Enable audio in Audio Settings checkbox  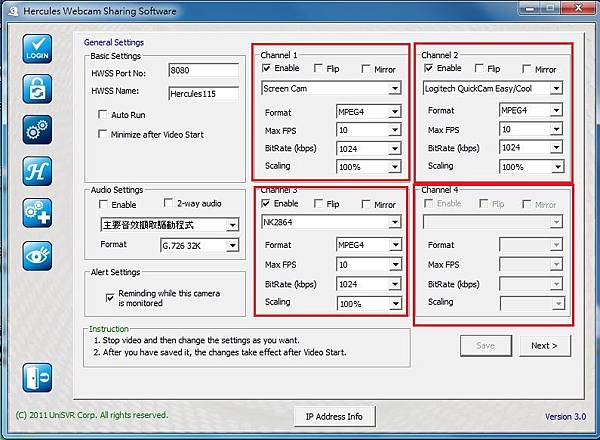103,204
